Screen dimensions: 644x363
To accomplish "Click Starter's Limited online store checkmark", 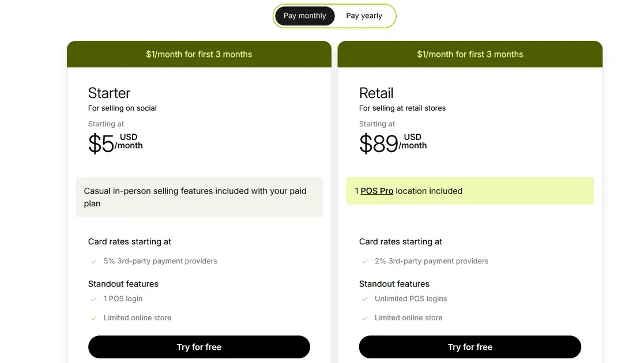I will [93, 318].
